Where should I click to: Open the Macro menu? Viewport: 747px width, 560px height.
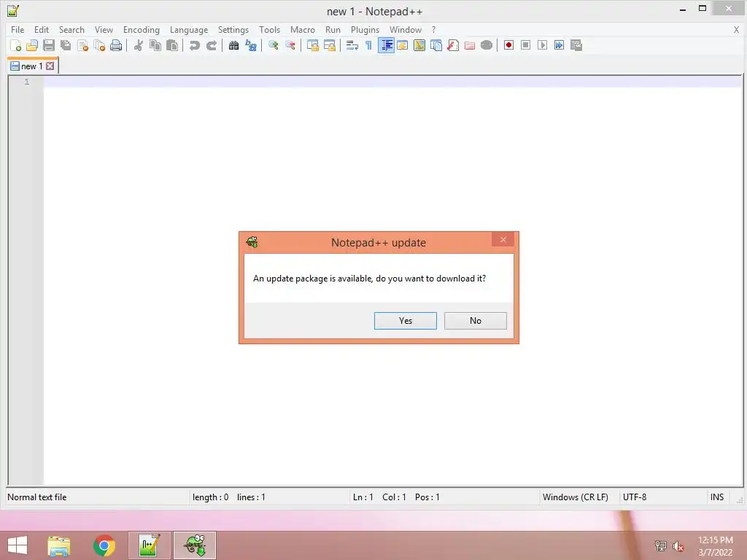pos(303,29)
